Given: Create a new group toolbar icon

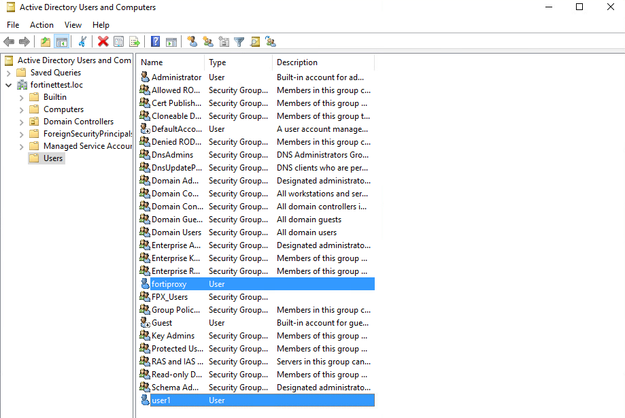Looking at the screenshot, I should [208, 41].
